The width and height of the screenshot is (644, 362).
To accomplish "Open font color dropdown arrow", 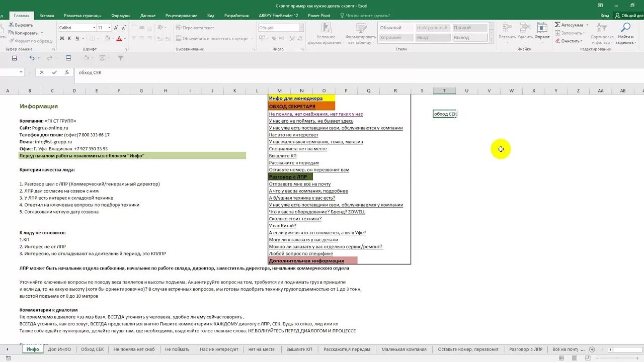I will (125, 39).
